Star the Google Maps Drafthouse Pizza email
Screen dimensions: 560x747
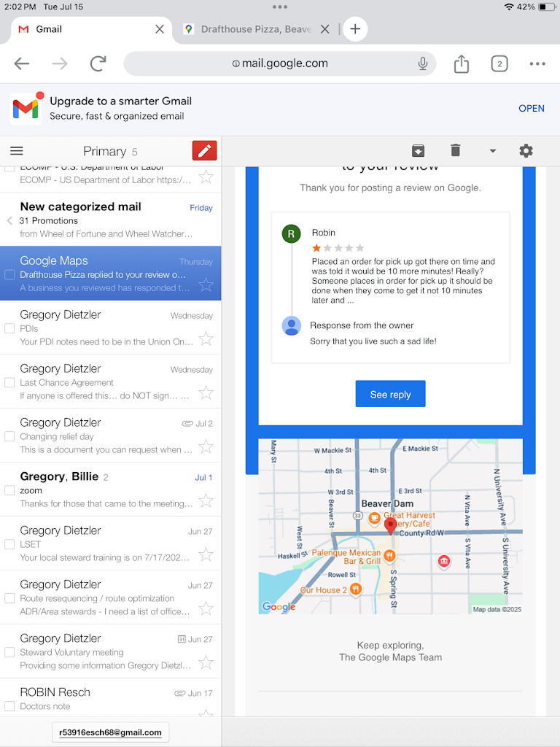point(206,285)
